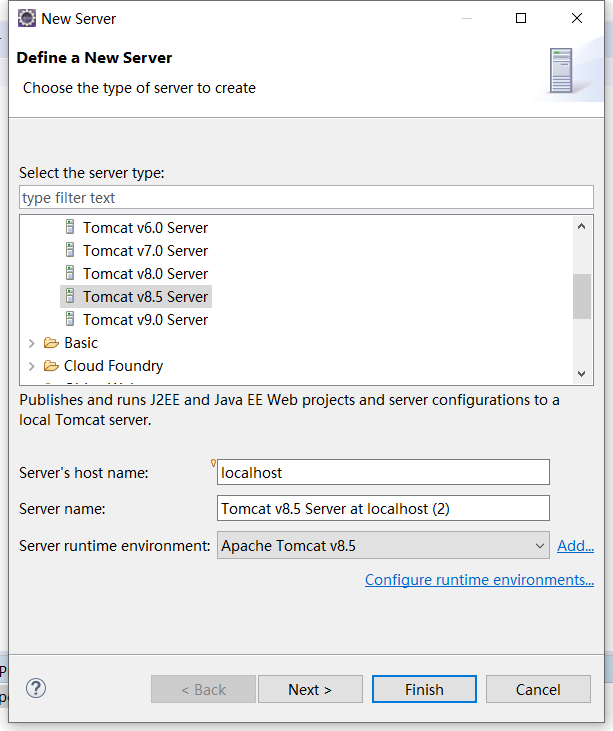Select Tomcat v8.0 Server label
This screenshot has width=613, height=731.
(145, 274)
